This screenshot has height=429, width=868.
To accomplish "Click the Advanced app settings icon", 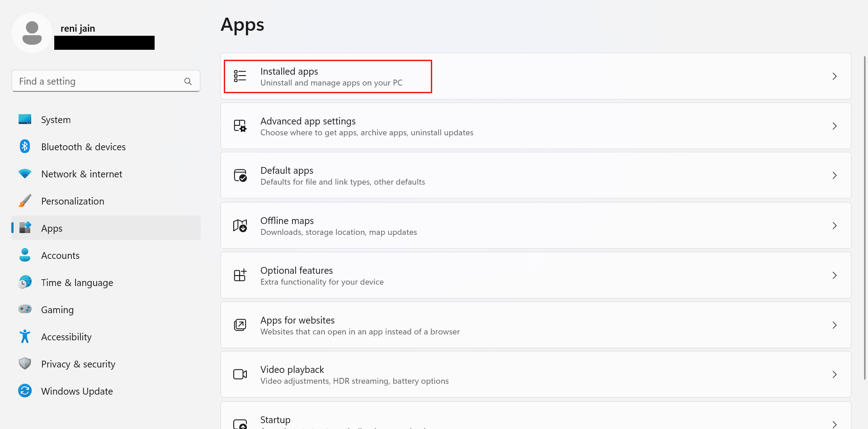I will pyautogui.click(x=240, y=126).
